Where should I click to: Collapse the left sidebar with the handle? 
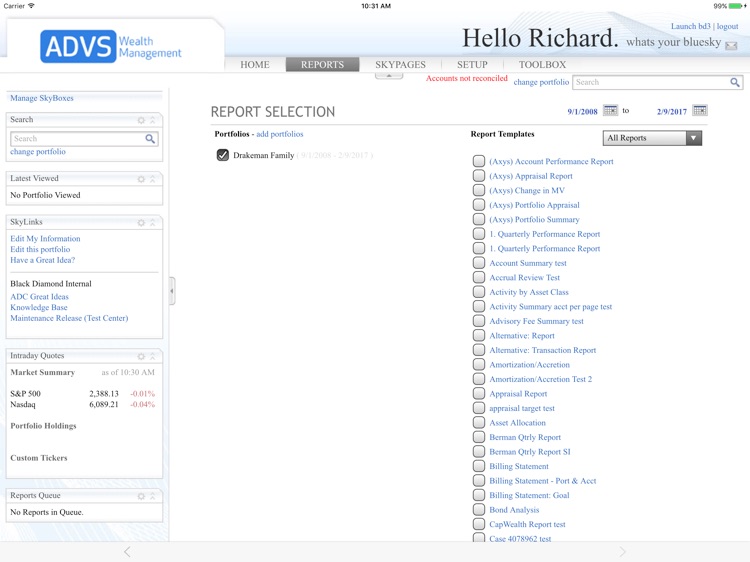click(x=172, y=291)
